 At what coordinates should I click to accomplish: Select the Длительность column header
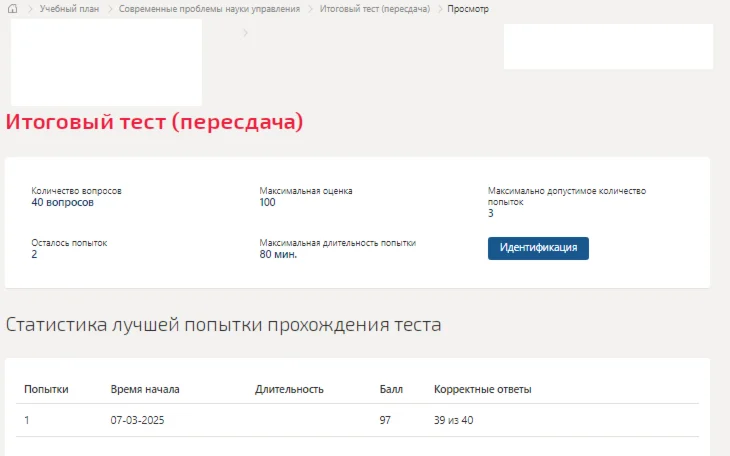coord(289,389)
